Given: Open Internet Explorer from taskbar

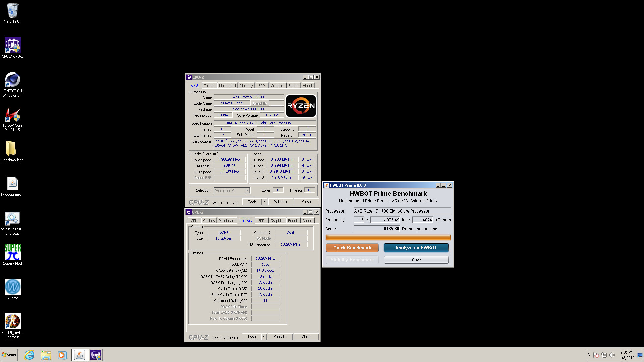Looking at the screenshot, I should click(30, 355).
